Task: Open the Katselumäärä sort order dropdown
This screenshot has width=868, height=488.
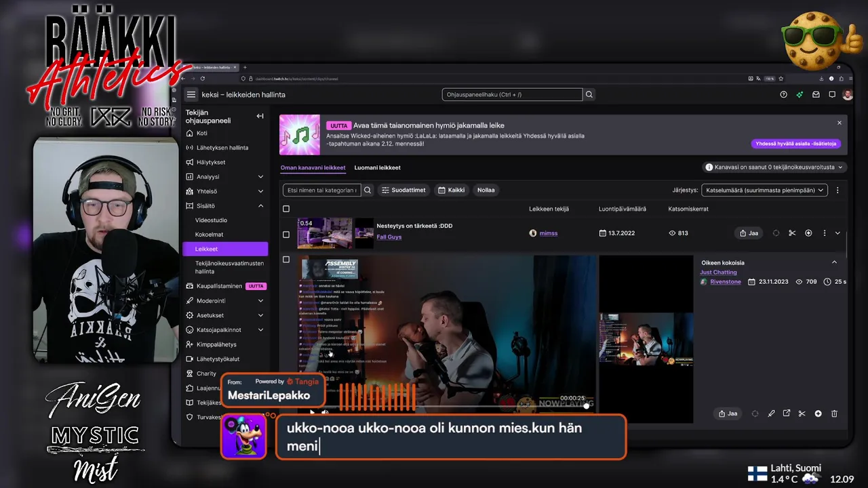Action: 764,190
